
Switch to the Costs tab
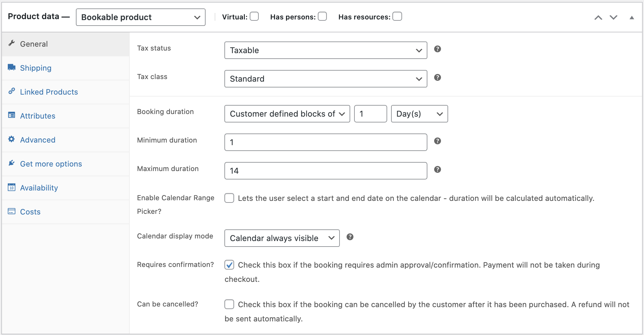click(30, 212)
